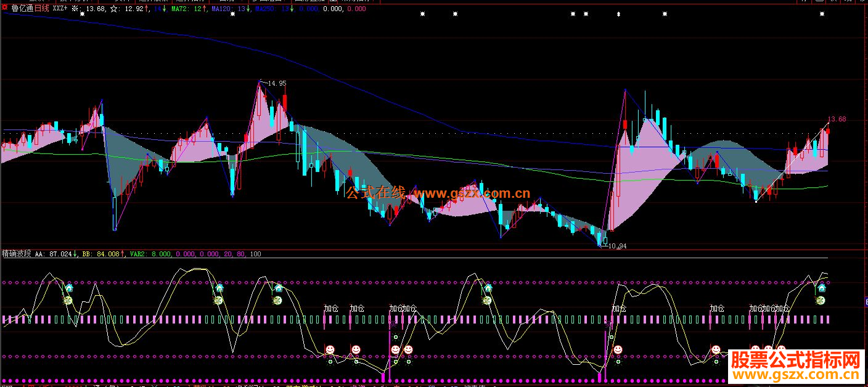Screen dimensions: 868x387
Task: Click the second 加仓 label
Action: pos(357,308)
